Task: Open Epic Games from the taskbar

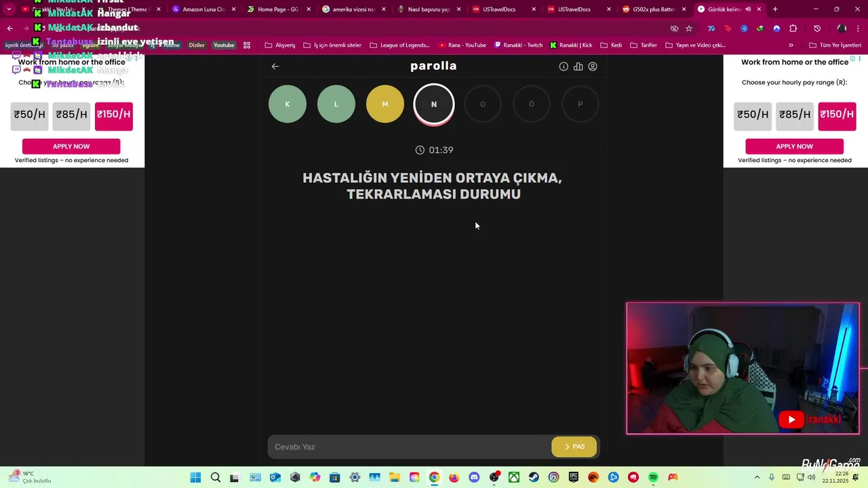Action: point(574,478)
